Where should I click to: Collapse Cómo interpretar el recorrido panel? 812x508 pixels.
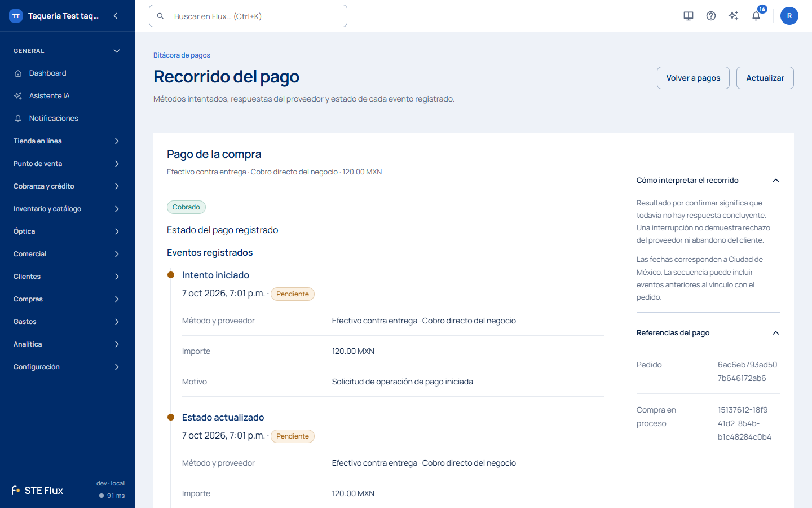(x=708, y=181)
